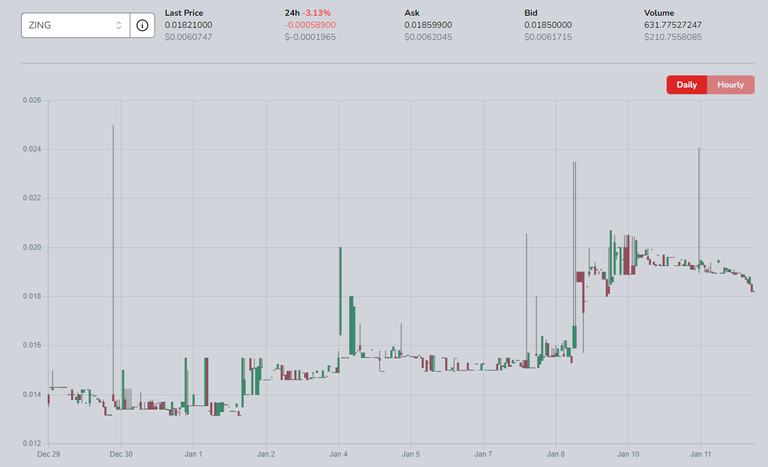This screenshot has width=768, height=467.
Task: Click the Bid price 0.01850000
Action: click(548, 25)
